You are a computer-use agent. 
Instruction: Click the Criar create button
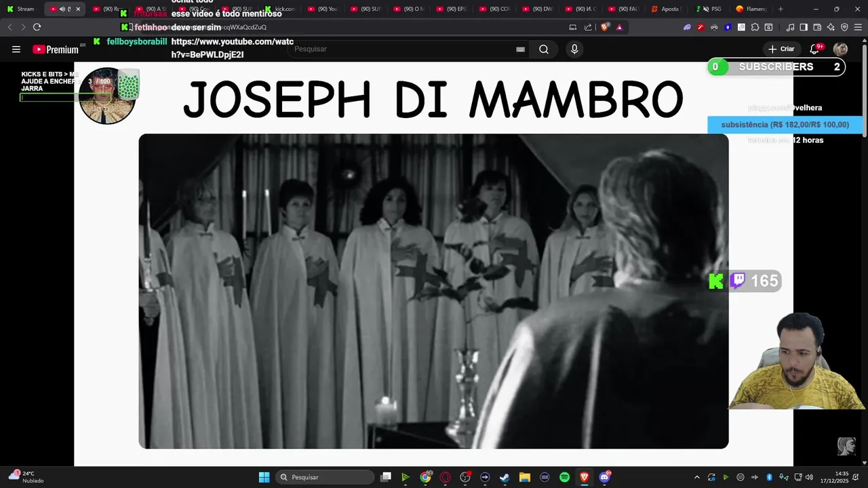pyautogui.click(x=781, y=49)
